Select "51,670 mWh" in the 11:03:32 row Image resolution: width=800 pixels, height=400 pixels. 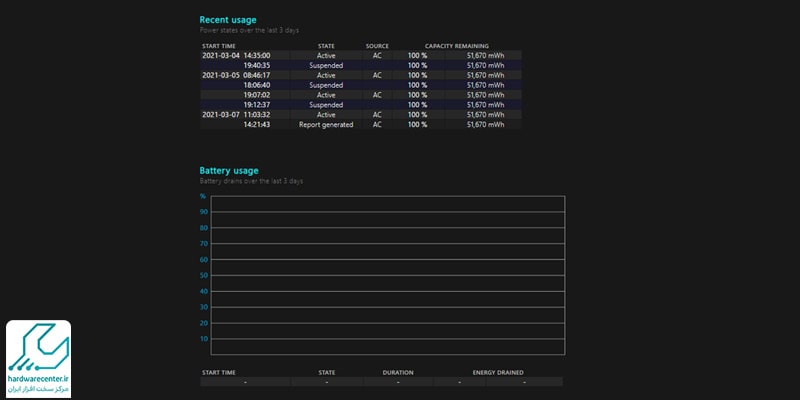click(485, 115)
